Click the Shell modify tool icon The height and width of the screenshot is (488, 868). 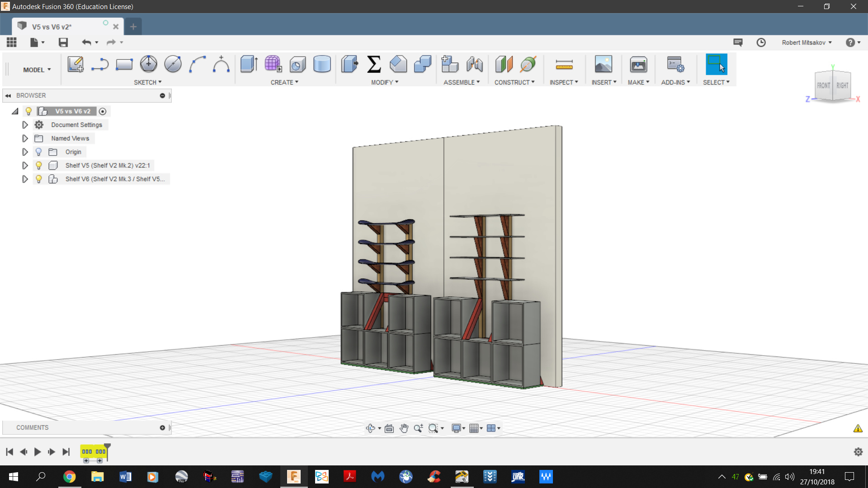click(x=398, y=64)
